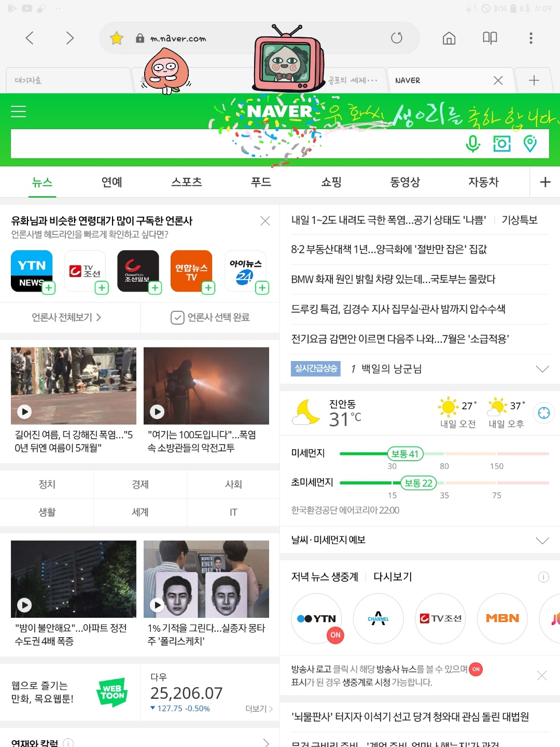This screenshot has height=747, width=560.
Task: Select the 뉴스 tab
Action: (x=42, y=182)
